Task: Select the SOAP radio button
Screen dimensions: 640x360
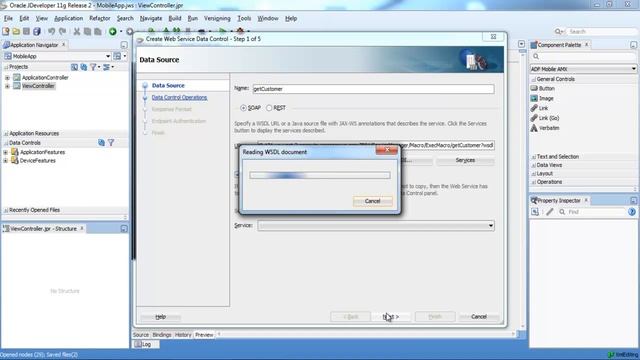Action: pyautogui.click(x=243, y=108)
